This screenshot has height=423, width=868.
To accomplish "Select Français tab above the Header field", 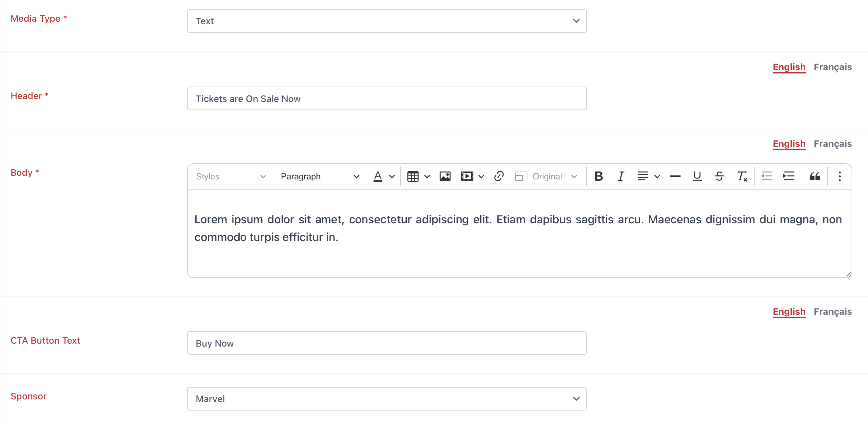I will [833, 67].
